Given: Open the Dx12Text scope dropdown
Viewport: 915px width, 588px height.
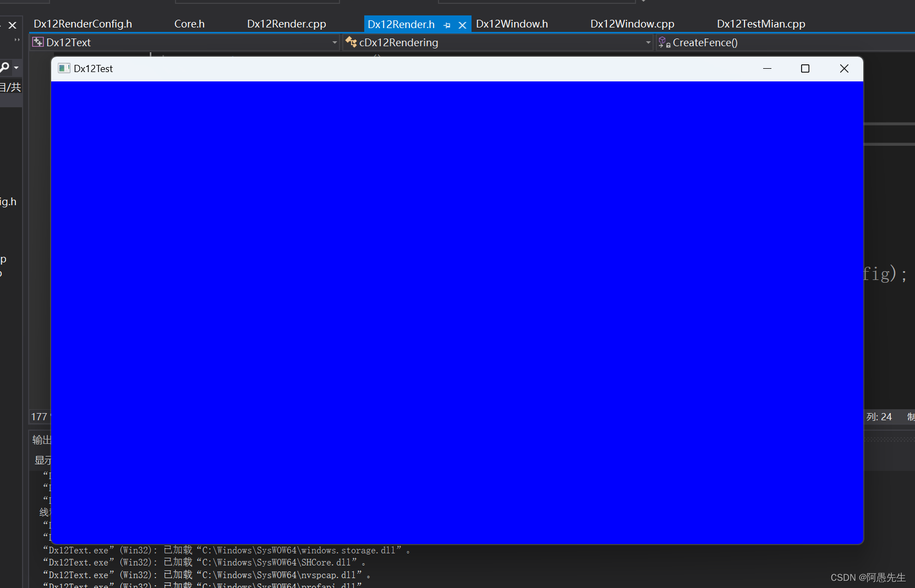Looking at the screenshot, I should [x=335, y=42].
